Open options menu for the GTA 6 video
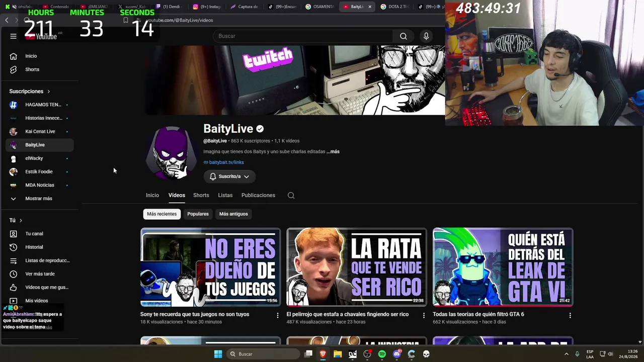The width and height of the screenshot is (644, 362). coord(570,315)
